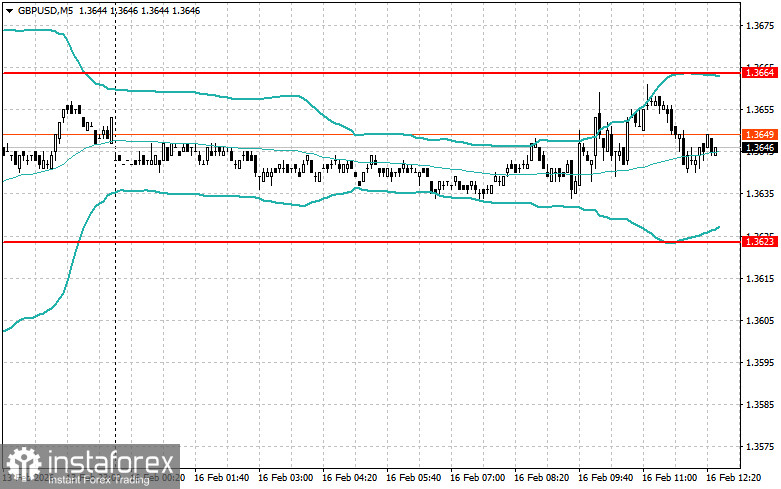Select the 16 Feb 07:00 time label
Viewport: 781px width, 489px height.
tap(477, 478)
